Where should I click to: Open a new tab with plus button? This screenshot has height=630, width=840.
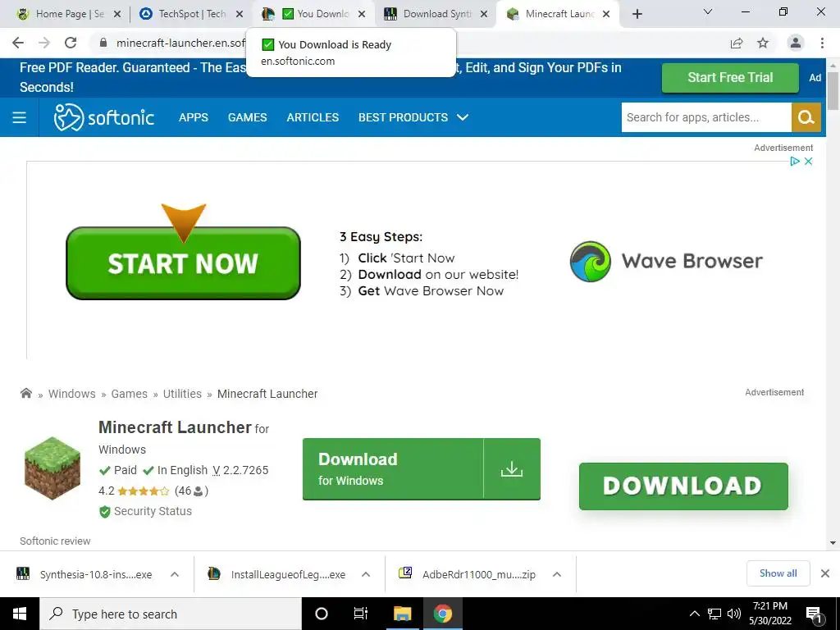click(637, 14)
